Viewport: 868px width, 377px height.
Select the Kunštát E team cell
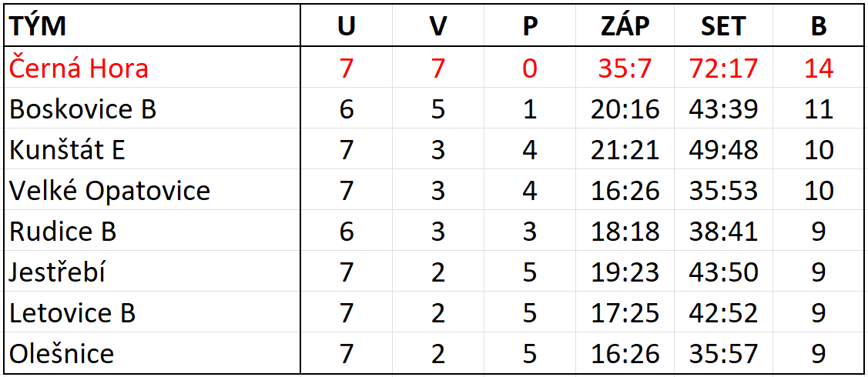67,150
